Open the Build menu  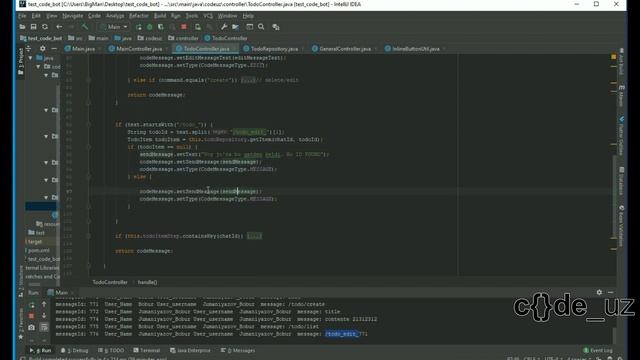pos(160,16)
